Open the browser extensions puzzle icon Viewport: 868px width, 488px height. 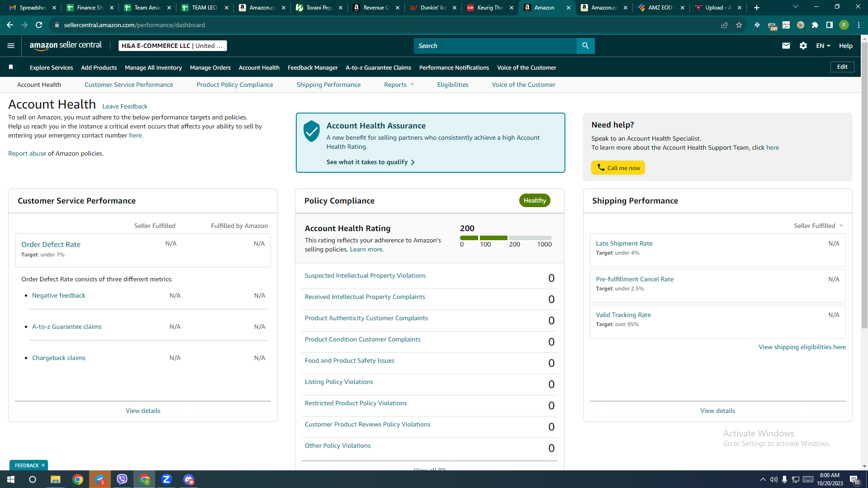[815, 25]
